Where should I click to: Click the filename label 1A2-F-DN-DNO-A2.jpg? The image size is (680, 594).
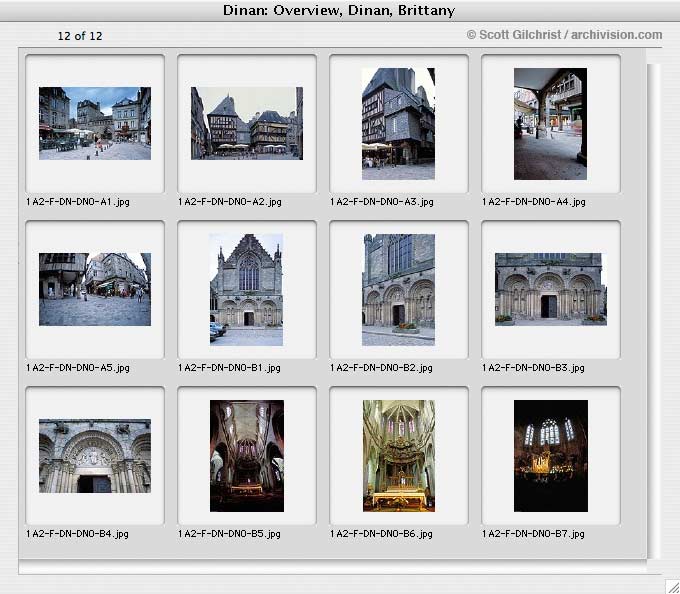(x=230, y=202)
